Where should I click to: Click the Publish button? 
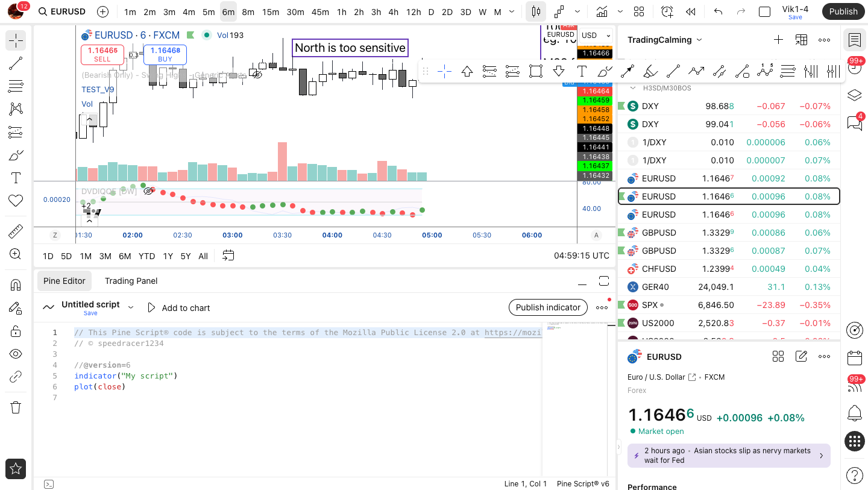(x=843, y=11)
